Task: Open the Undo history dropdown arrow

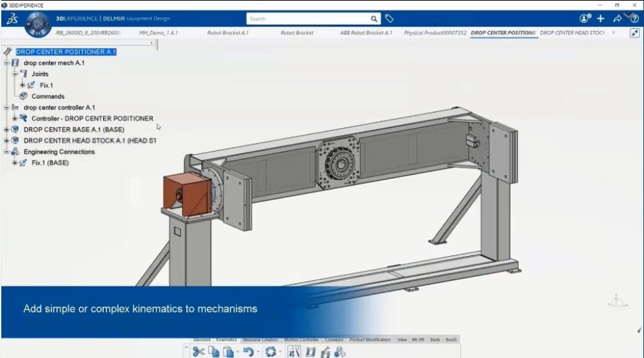Action: [258, 352]
